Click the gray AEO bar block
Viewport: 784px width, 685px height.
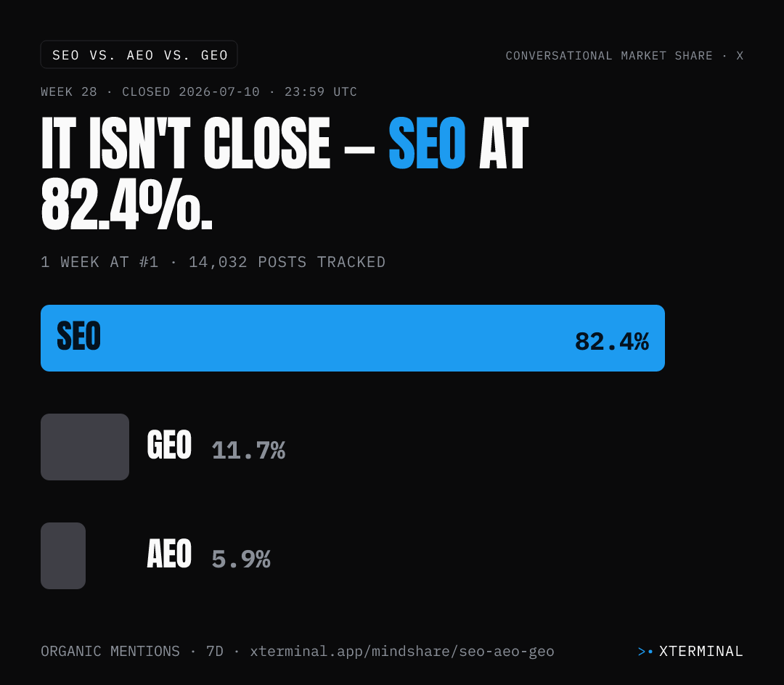point(63,556)
